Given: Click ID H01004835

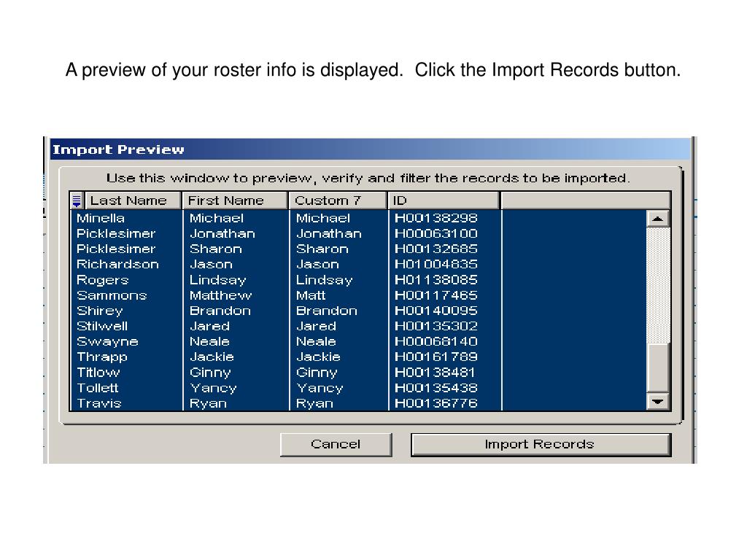Looking at the screenshot, I should [436, 264].
